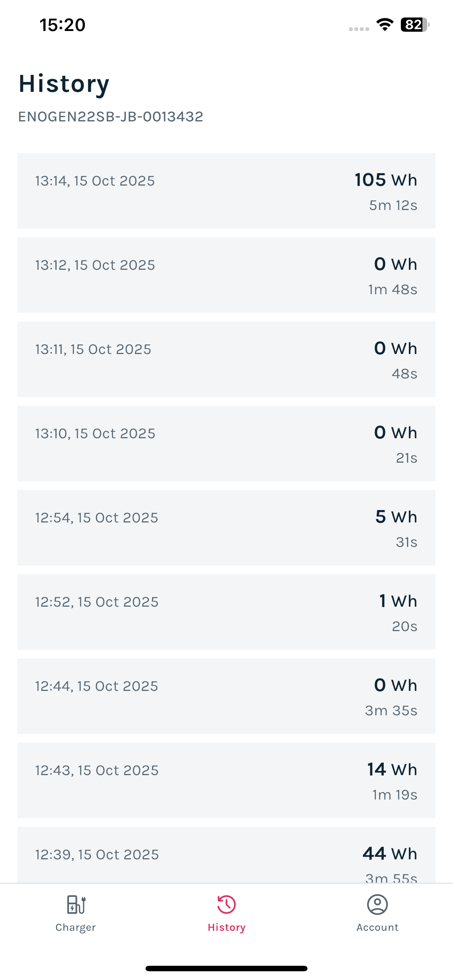Open the 12:39 session with 44 Wh
Viewport: 453px width, 980px height.
226,855
